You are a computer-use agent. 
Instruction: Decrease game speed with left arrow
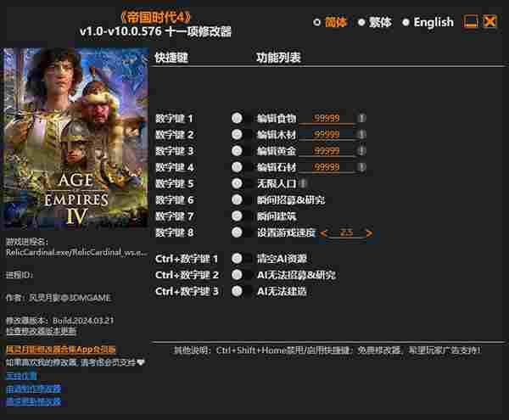(323, 232)
